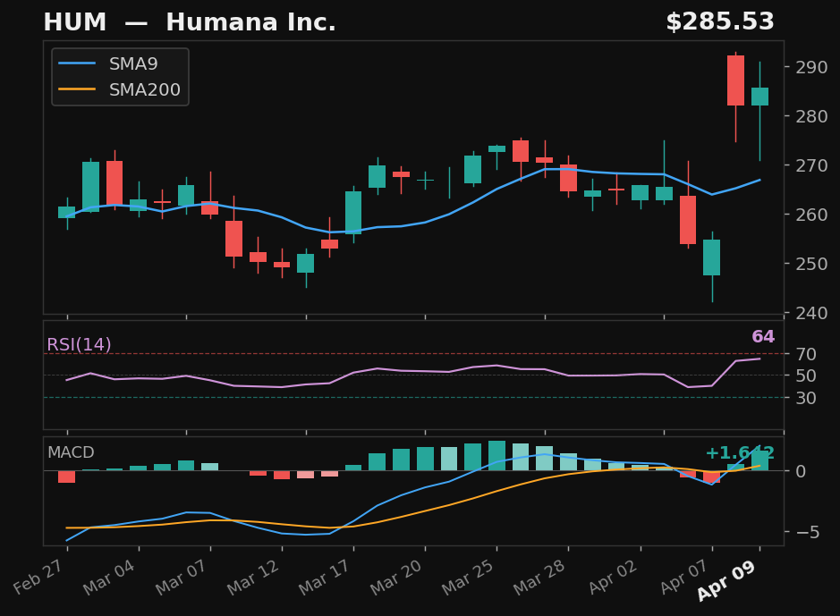Click the Mar 04 date label
The width and height of the screenshot is (840, 616).
(109, 578)
